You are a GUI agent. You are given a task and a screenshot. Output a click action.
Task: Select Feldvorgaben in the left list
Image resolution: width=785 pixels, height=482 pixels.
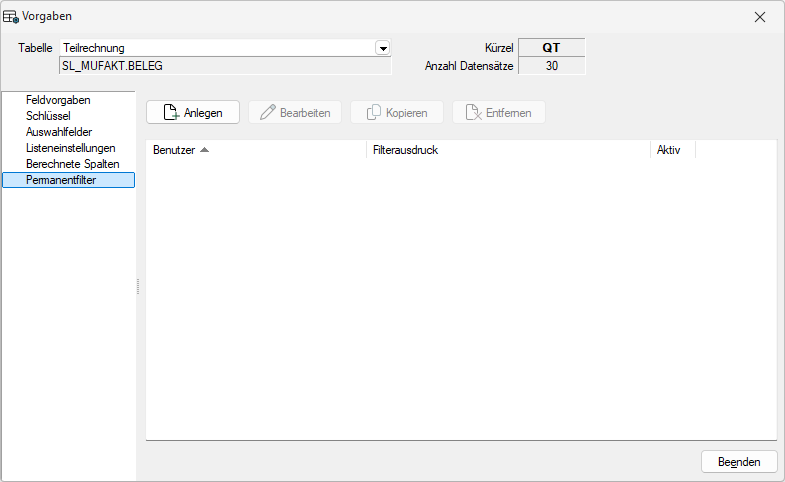(59, 101)
